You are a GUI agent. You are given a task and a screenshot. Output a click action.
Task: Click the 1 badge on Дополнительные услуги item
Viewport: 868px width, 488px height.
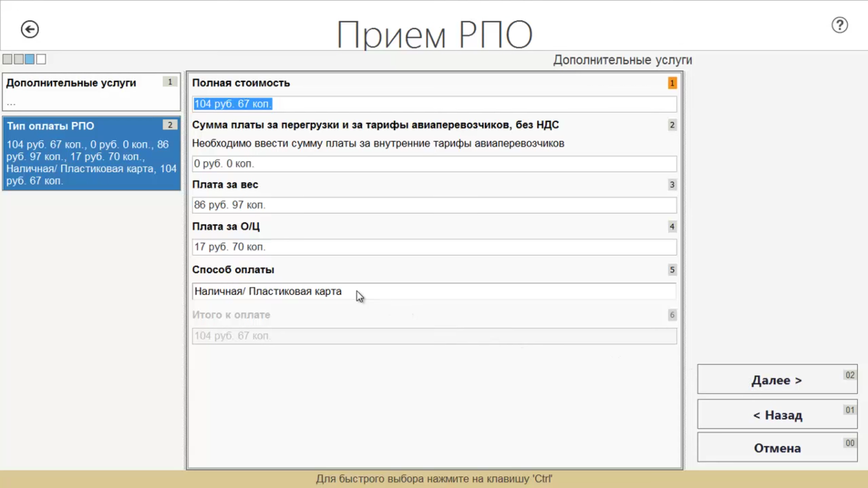[x=170, y=82]
